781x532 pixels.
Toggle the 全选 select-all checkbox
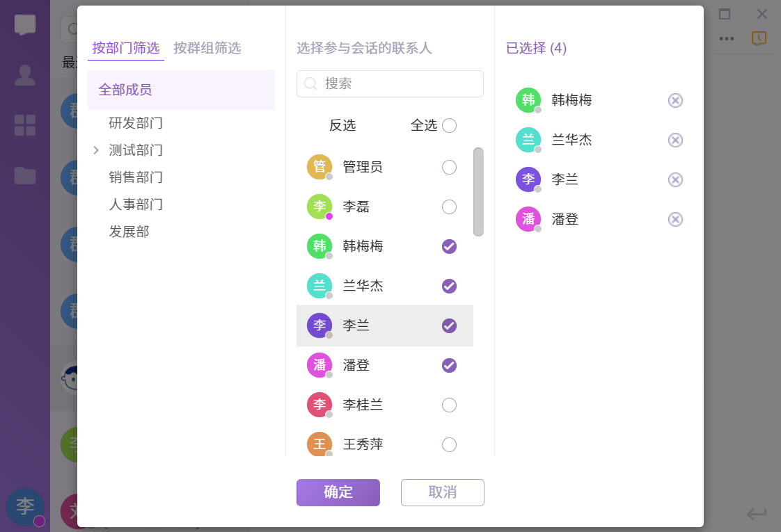pos(450,125)
